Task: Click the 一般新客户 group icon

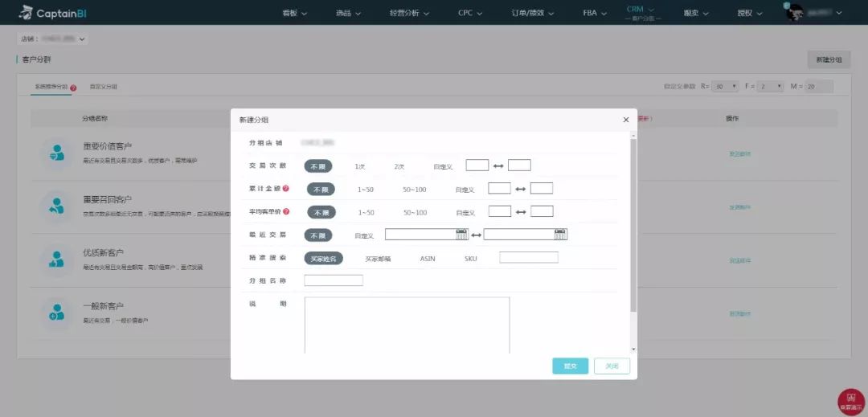Action: pos(56,312)
